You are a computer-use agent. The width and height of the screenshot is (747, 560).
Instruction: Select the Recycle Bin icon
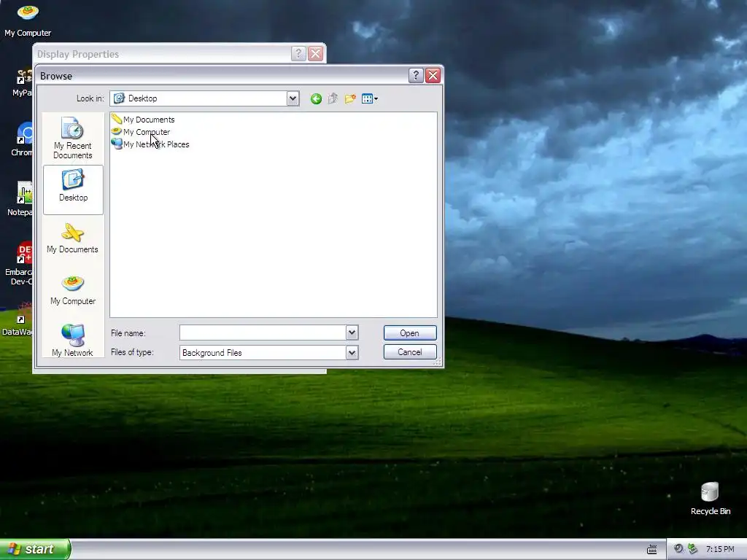point(711,499)
